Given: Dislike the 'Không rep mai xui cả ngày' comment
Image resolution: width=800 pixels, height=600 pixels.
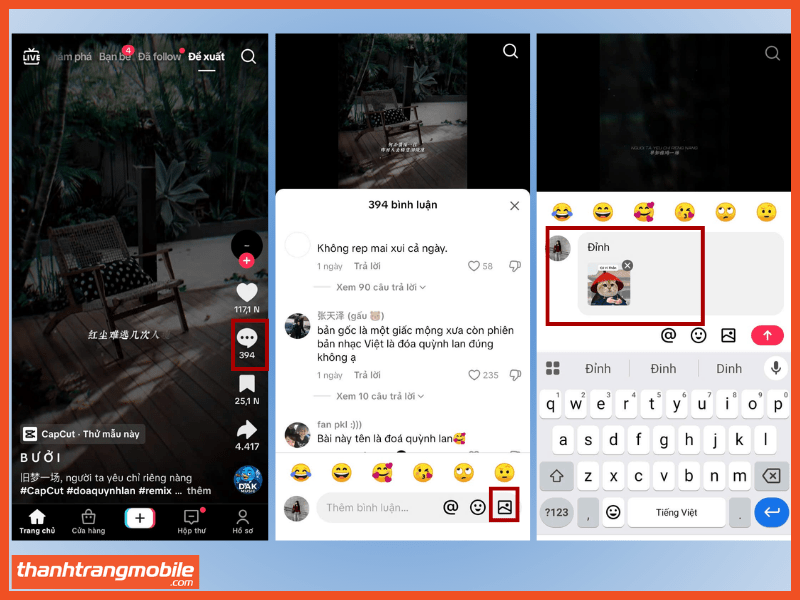Looking at the screenshot, I should [515, 266].
